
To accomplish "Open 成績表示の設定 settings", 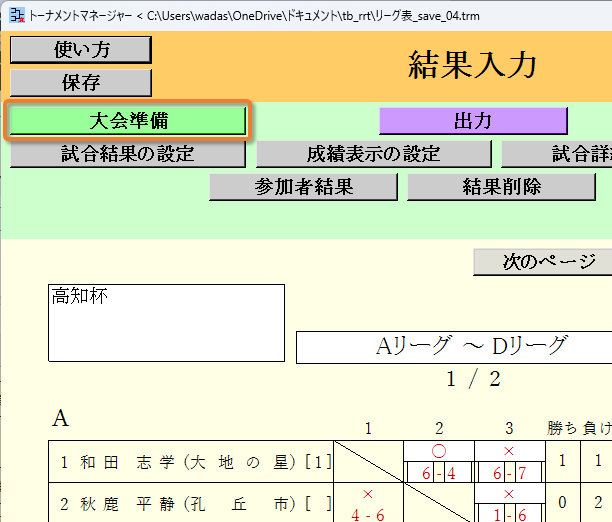I will click(x=374, y=154).
